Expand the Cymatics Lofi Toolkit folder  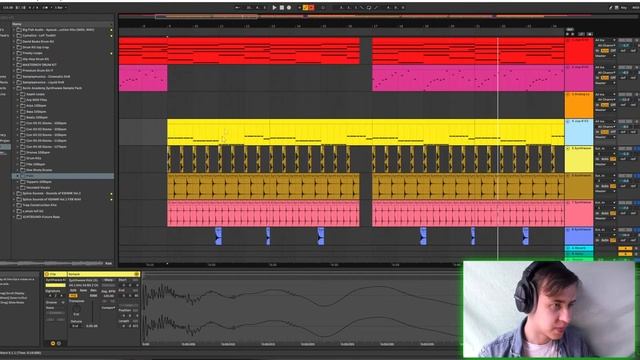pyautogui.click(x=14, y=36)
